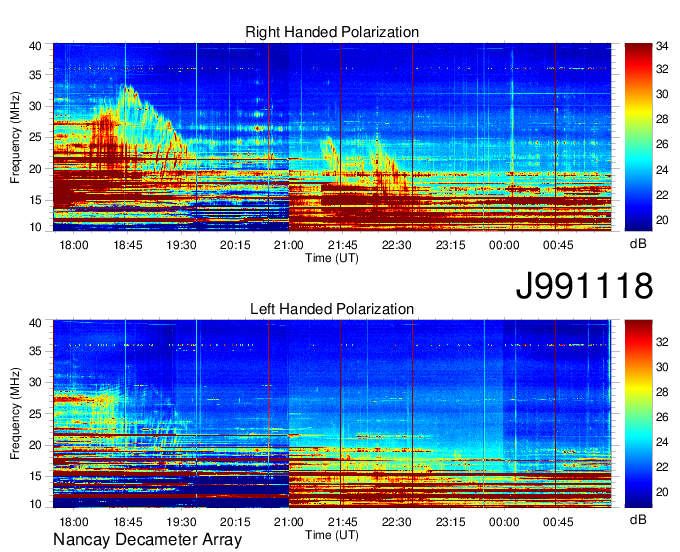Image resolution: width=680 pixels, height=552 pixels.
Task: Click the 18:00 time tick on the bottom plot
Action: click(74, 522)
